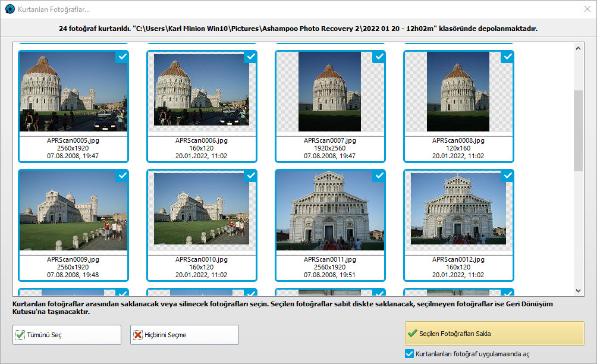
Task: Select the APRScan0006.jpg photo thumbnail
Action: coord(202,90)
